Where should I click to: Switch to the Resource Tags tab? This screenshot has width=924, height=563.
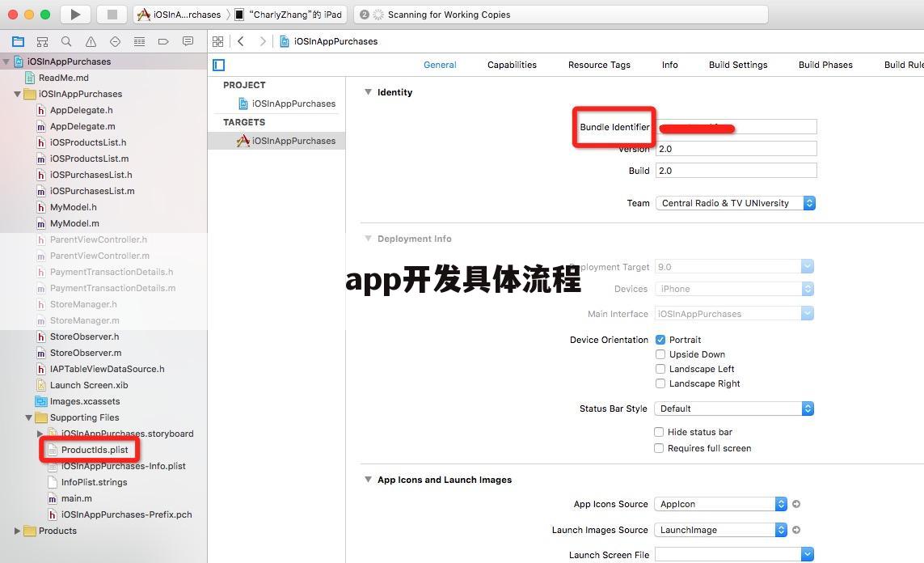coord(599,65)
